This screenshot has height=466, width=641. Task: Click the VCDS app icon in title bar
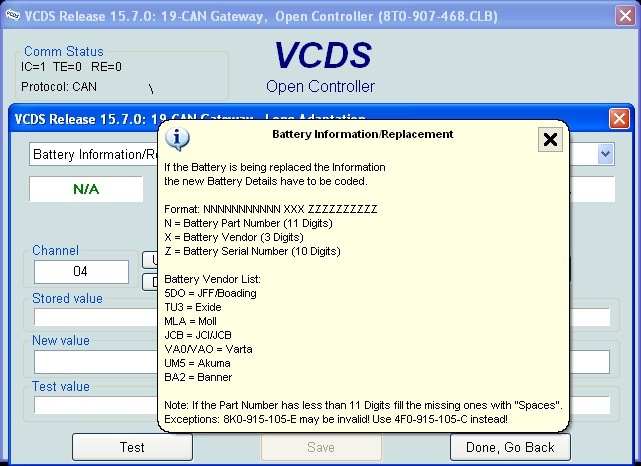tap(13, 16)
